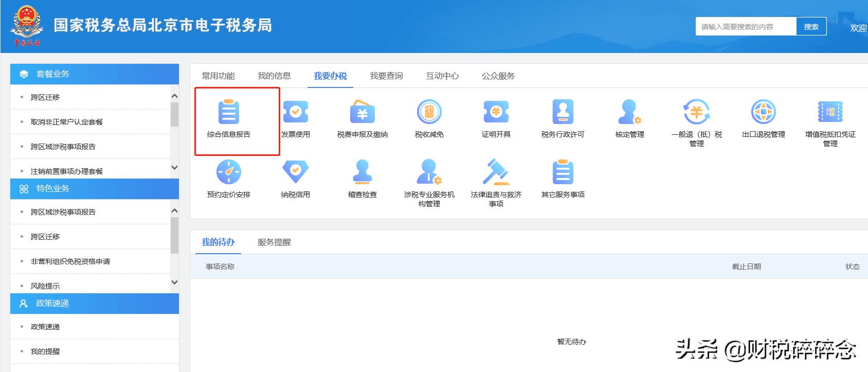The image size is (868, 372).
Task: Click the 特色业务 section header
Action: click(x=95, y=189)
